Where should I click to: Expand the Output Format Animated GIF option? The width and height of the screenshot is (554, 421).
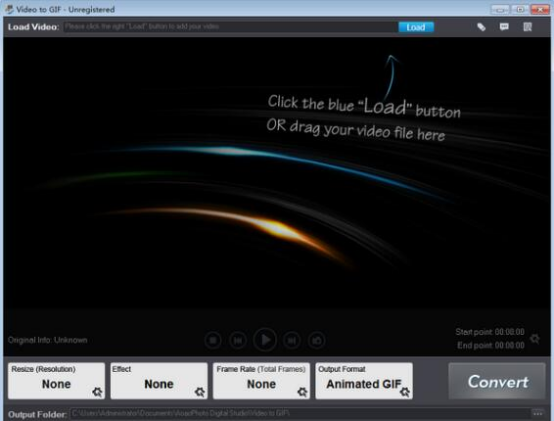point(364,381)
